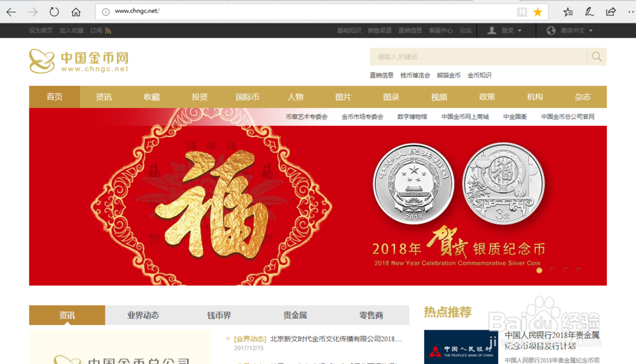Select first yellow carousel indicator dot
Screen dimensions: 636x364
[x=539, y=271]
